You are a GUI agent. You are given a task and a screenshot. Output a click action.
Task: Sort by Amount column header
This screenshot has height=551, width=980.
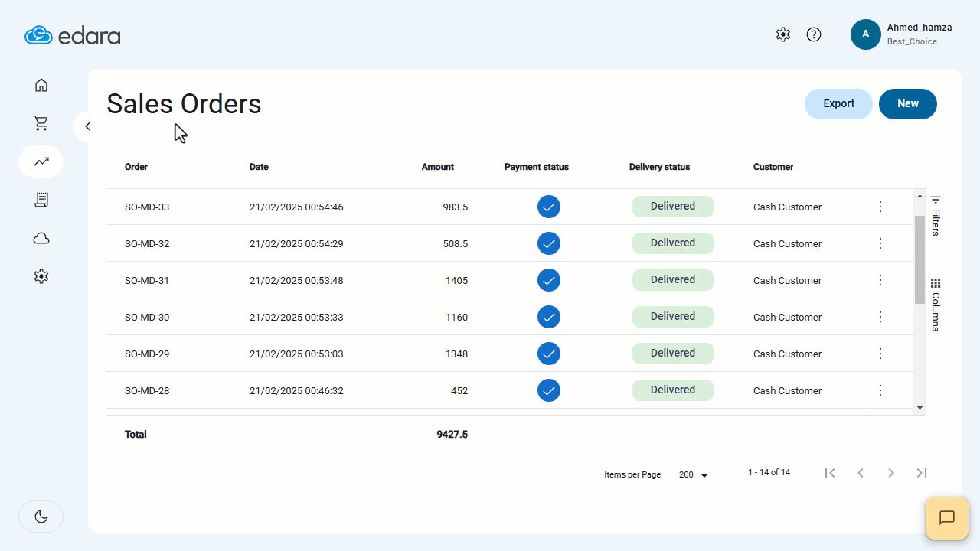[x=438, y=167]
